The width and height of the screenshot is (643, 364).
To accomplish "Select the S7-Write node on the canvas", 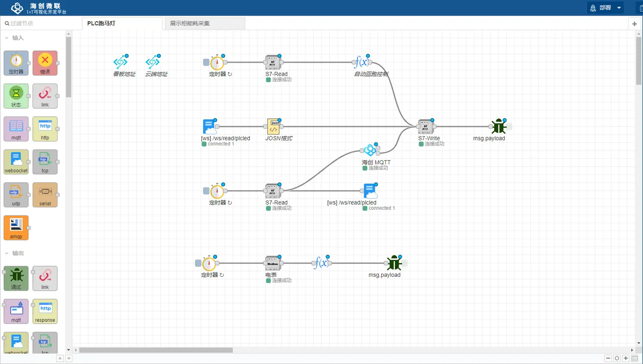I will coord(426,127).
